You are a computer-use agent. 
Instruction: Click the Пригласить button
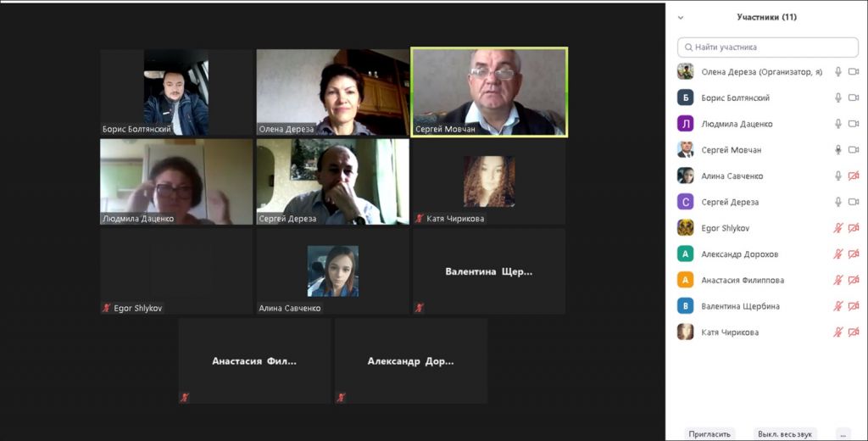point(709,434)
